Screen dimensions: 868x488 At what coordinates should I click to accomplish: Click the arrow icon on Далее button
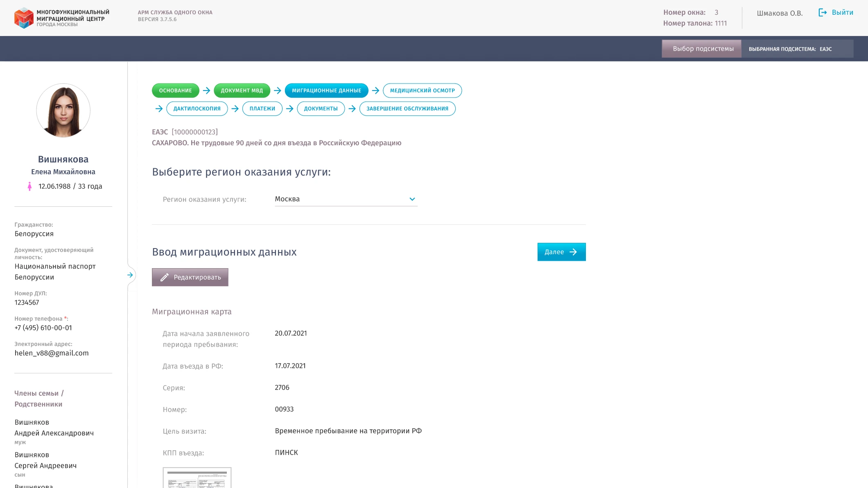coord(573,252)
